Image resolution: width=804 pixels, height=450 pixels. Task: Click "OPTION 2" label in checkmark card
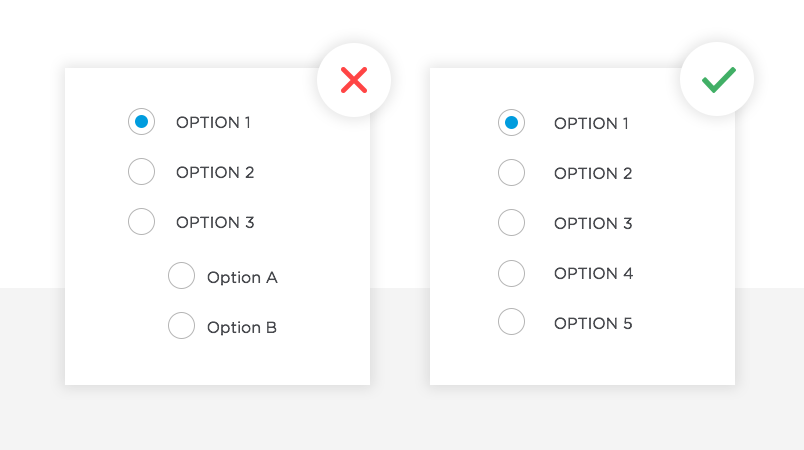tap(593, 173)
